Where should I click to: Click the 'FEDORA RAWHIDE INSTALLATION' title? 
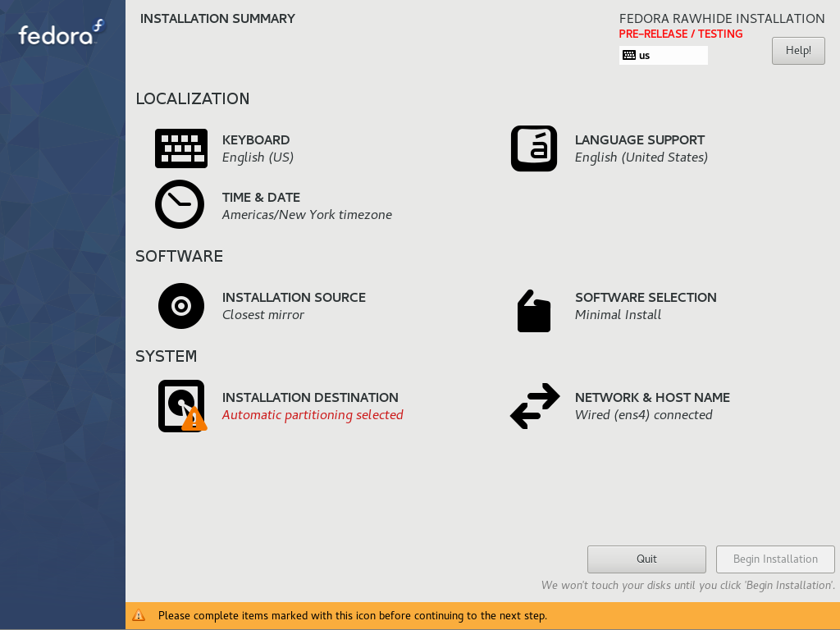(722, 19)
